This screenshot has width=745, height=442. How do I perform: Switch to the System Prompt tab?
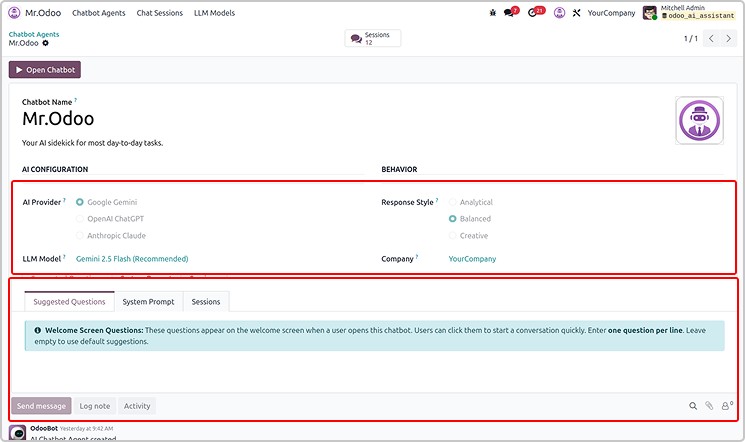(148, 301)
